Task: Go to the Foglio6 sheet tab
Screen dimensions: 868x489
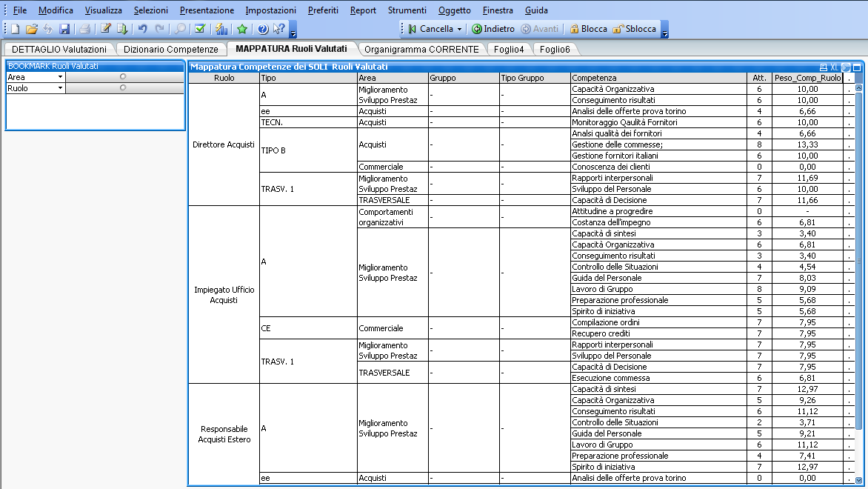Action: click(x=555, y=50)
